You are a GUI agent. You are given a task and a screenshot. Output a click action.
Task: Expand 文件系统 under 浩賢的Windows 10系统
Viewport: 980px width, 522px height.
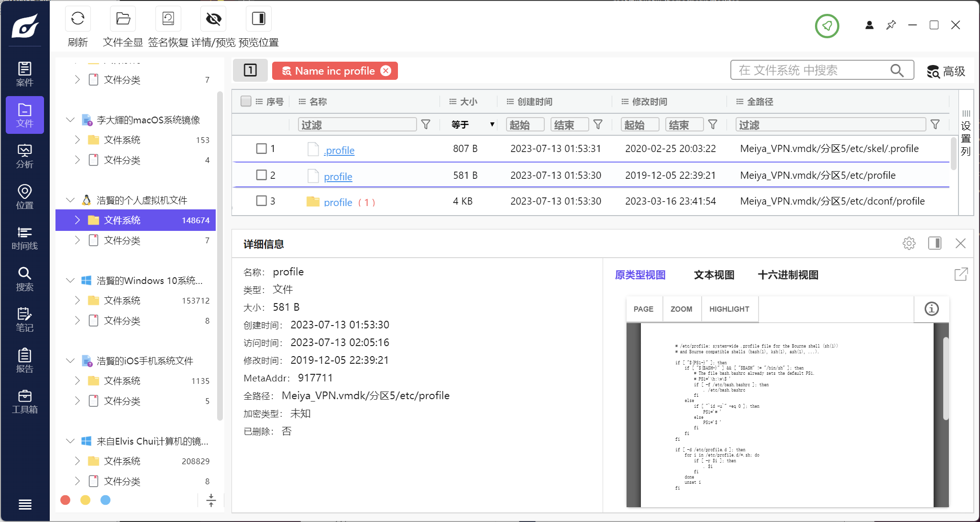coord(77,300)
